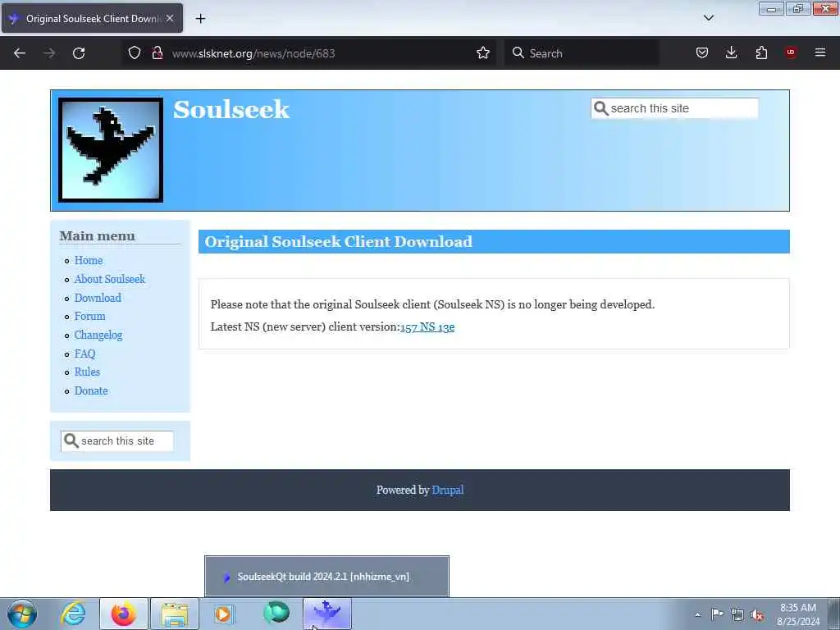Open the network tray icon

[x=737, y=614]
